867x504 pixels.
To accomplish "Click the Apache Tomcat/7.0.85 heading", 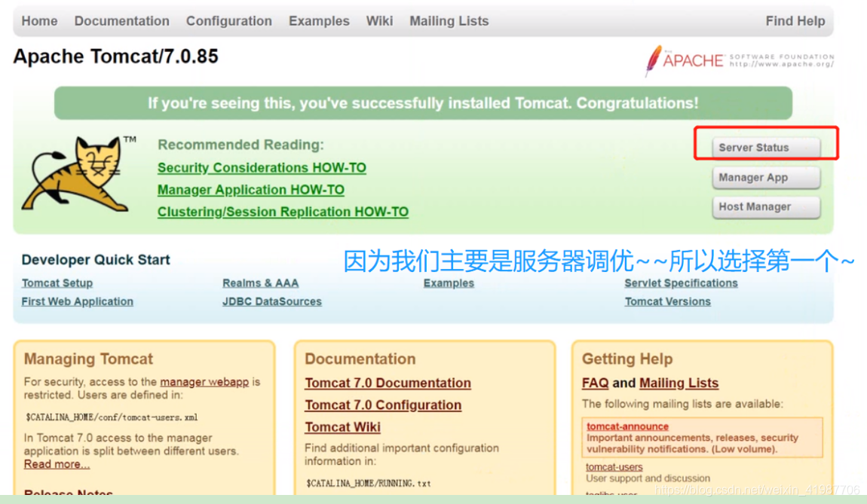I will 115,57.
